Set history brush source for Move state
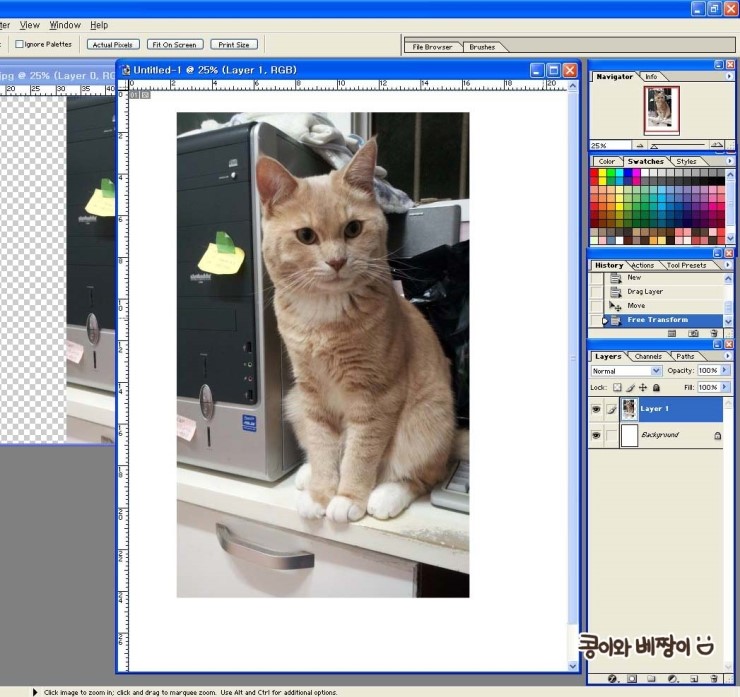740x697 pixels. point(597,306)
